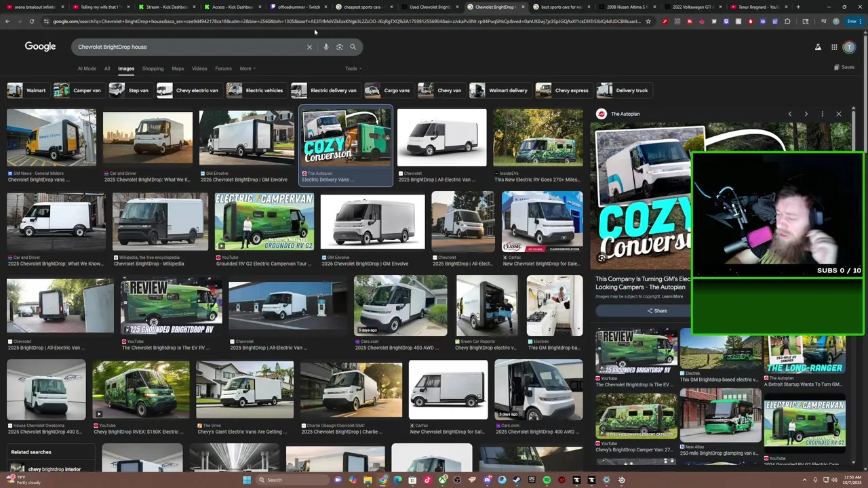Switch to AI Mode tab
The width and height of the screenshot is (868, 488).
87,68
